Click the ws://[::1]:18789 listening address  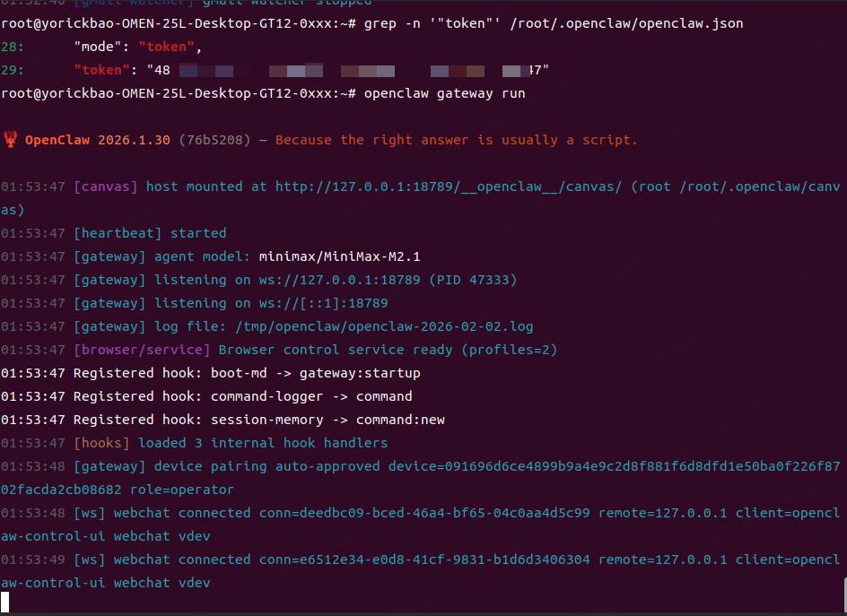[x=324, y=303]
